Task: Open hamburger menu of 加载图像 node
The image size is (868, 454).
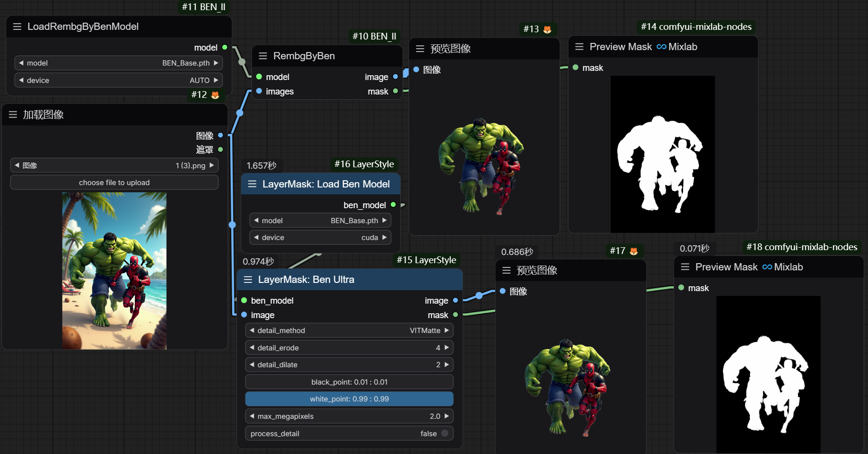Action: [13, 115]
